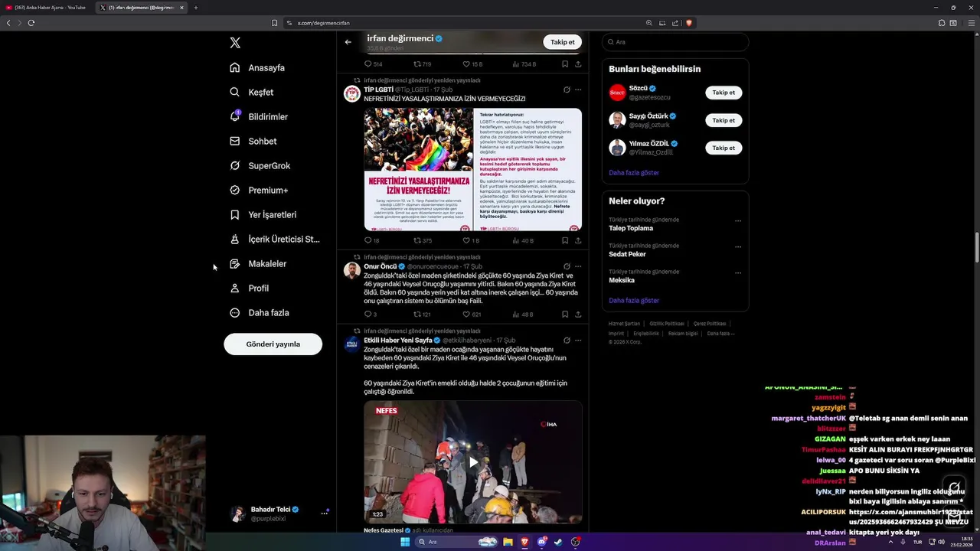Image resolution: width=980 pixels, height=551 pixels.
Task: Open the X logo home link
Action: (235, 43)
